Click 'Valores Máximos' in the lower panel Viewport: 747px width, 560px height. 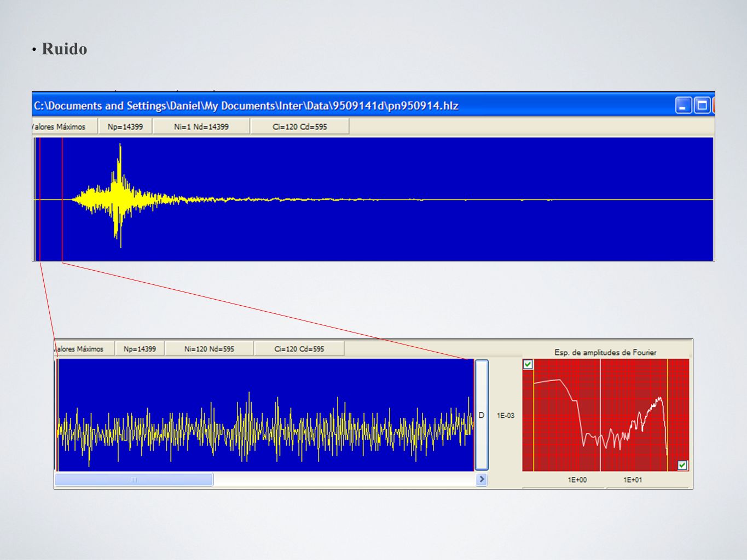coord(84,349)
